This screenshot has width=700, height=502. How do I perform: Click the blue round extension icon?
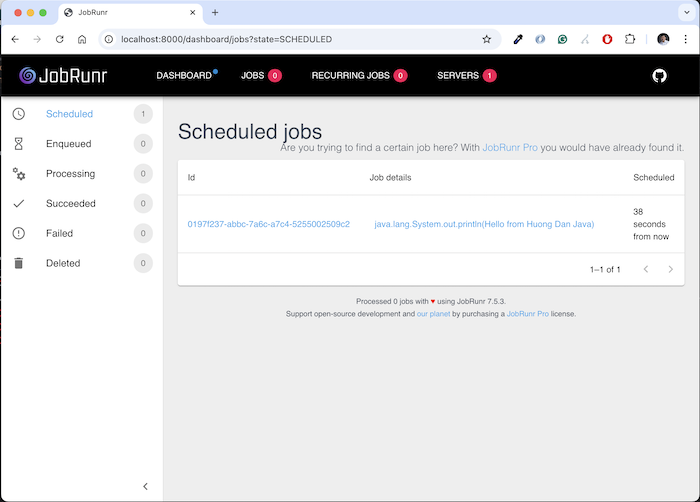pyautogui.click(x=540, y=39)
